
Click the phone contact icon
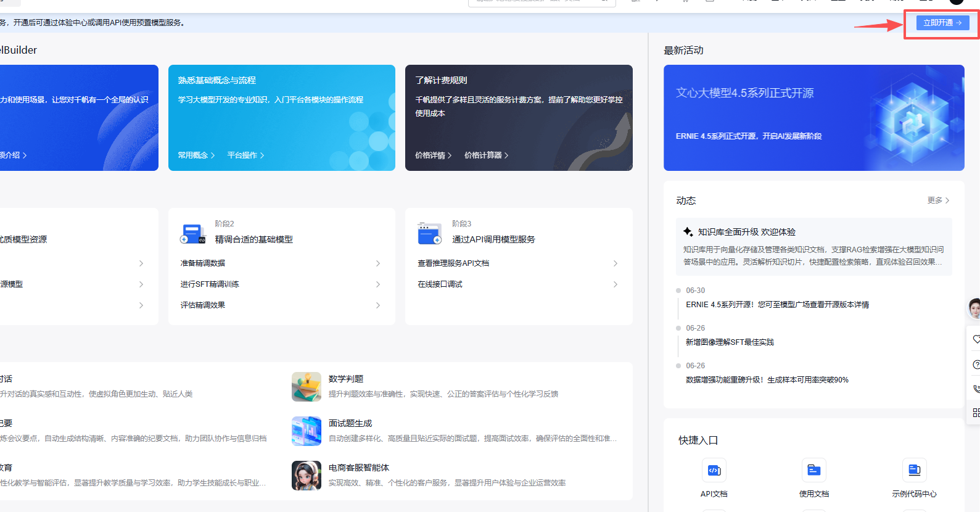point(976,389)
